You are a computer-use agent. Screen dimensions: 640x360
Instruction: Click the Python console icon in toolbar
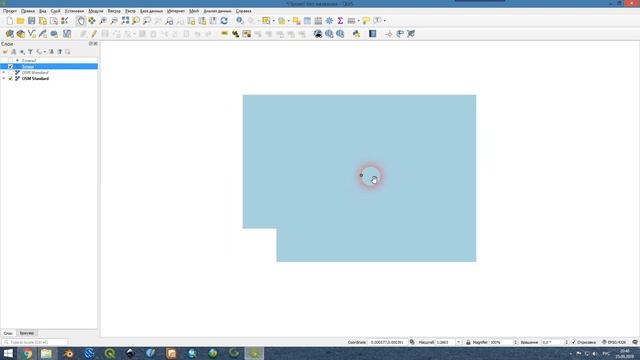pos(356,34)
